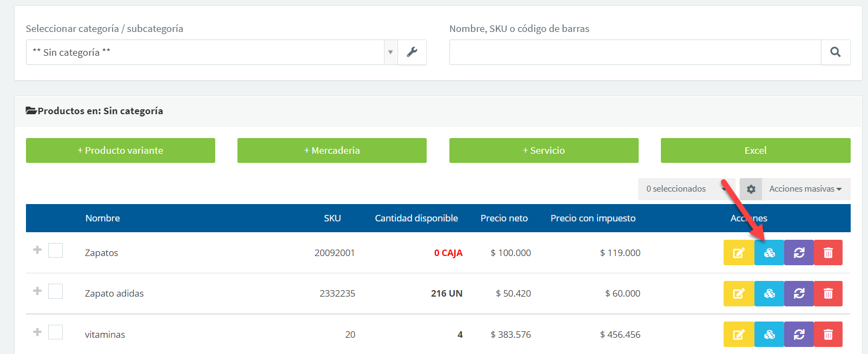
Task: Check the box next to vitaminas
Action: point(56,332)
